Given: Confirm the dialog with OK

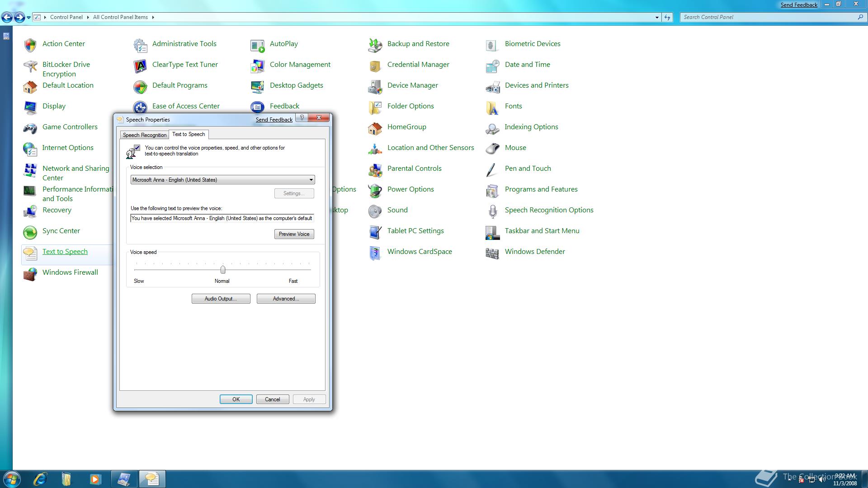Looking at the screenshot, I should [236, 399].
